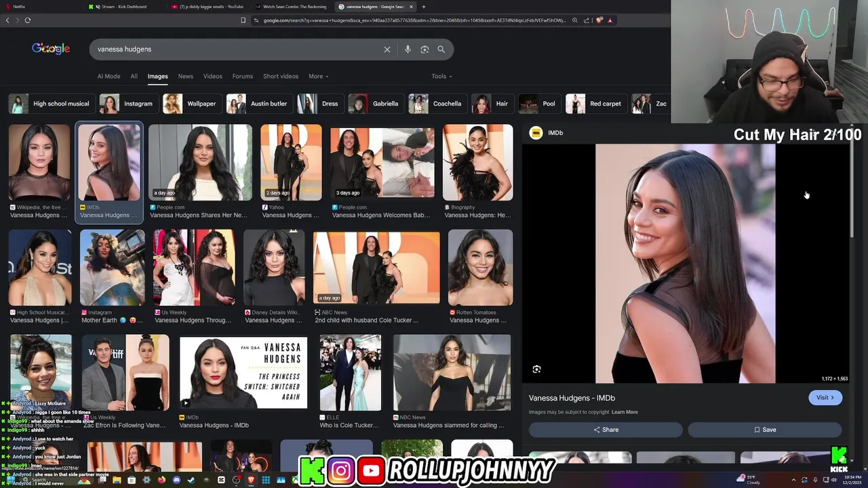Filter images by Wallpaper chip
Viewport: 868px width, 488px height.
(191, 104)
